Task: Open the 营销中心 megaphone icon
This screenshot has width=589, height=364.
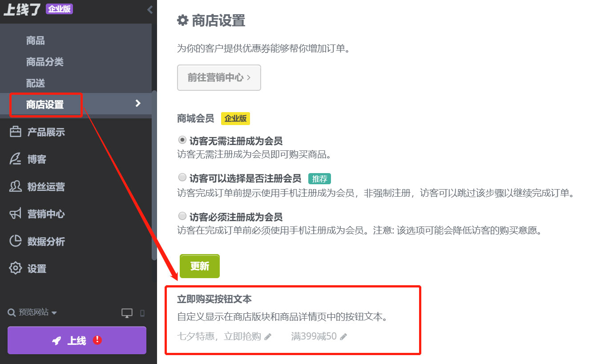Action: (16, 214)
